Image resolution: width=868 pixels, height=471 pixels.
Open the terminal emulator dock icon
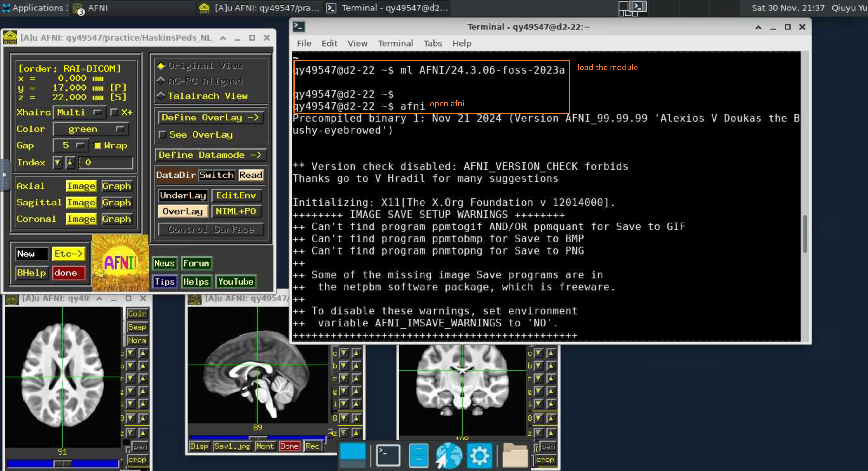point(388,455)
